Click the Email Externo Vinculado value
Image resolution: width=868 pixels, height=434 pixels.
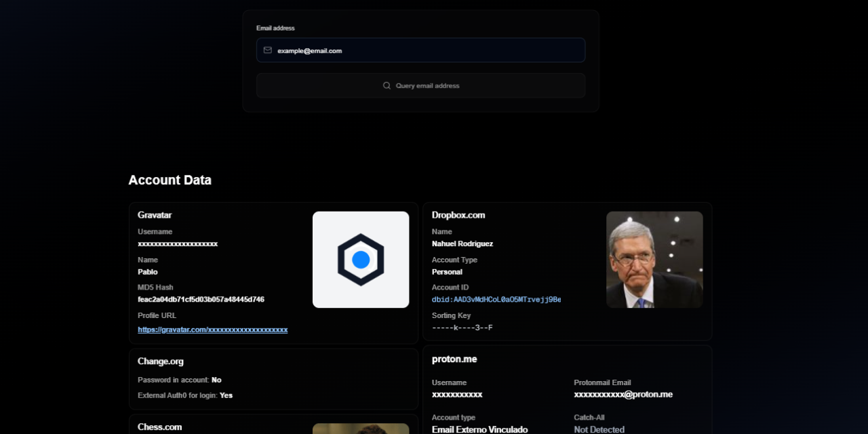coord(479,429)
